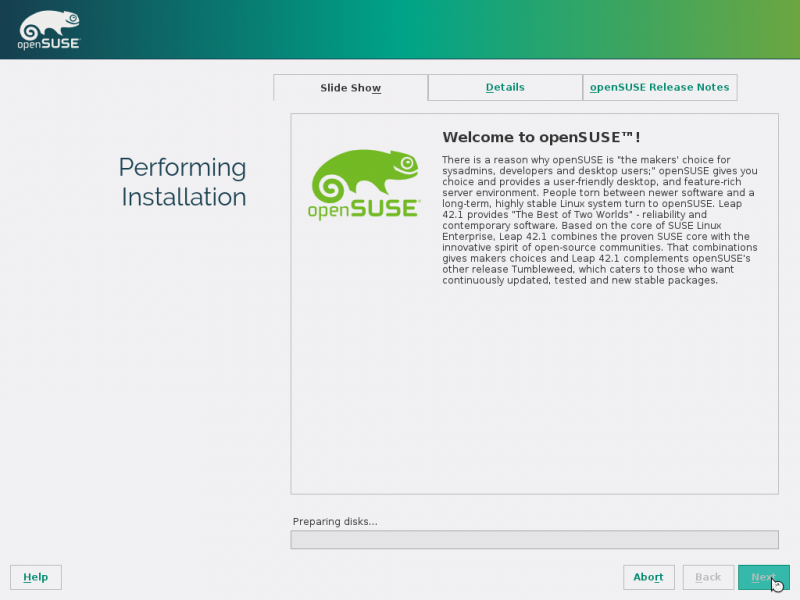800x600 pixels.
Task: Click the greyed-out Back button
Action: (x=708, y=577)
